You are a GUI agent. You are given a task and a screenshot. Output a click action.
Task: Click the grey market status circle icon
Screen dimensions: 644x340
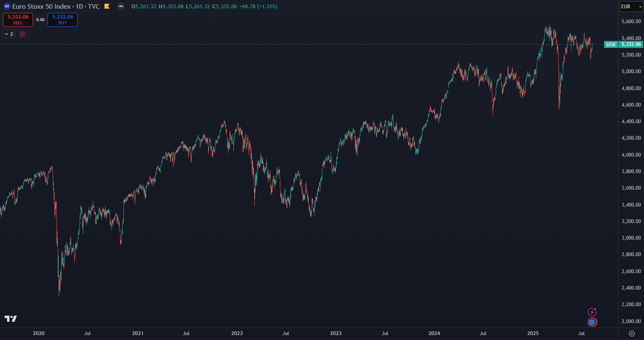click(x=121, y=6)
